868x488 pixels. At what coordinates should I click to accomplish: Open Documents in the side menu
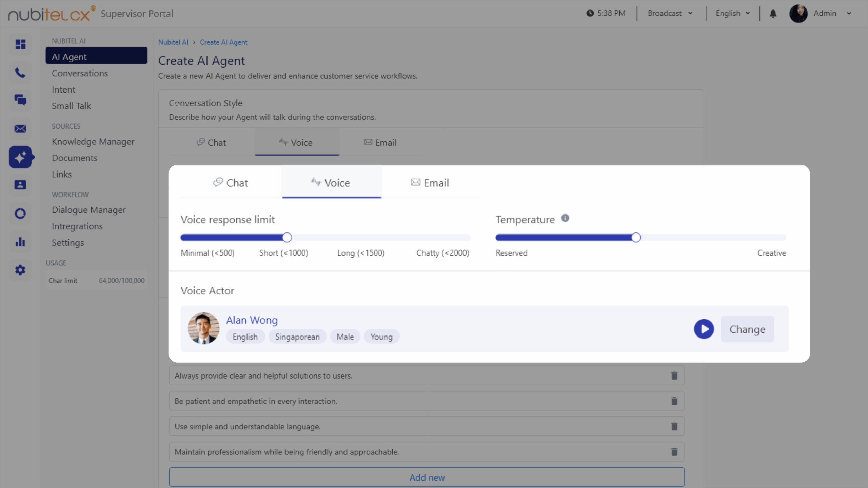click(x=74, y=158)
